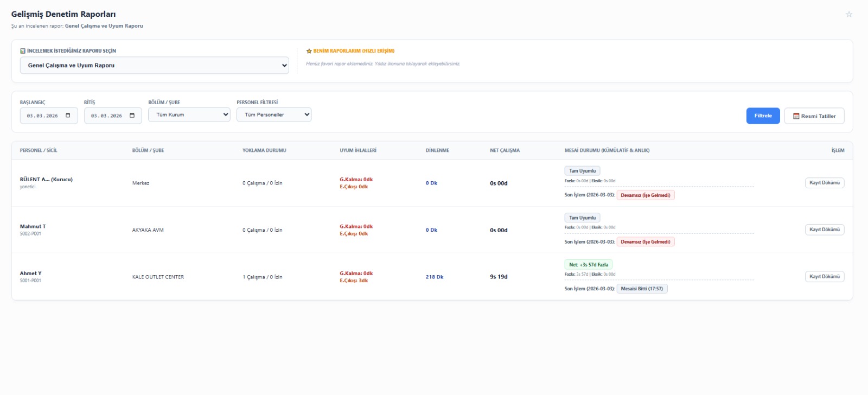Open the Tüm Personeller filter dropdown
The image size is (868, 395).
pos(274,114)
